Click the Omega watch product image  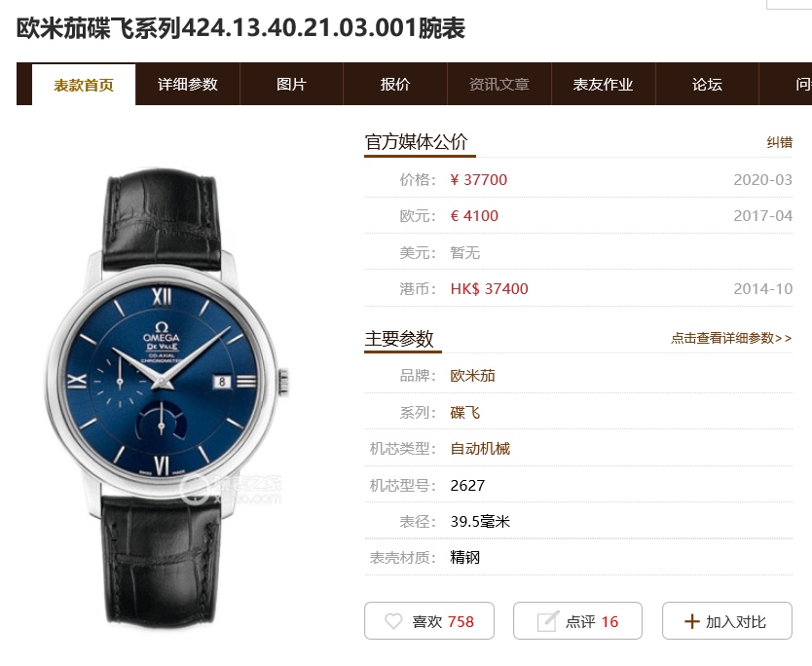click(x=166, y=396)
